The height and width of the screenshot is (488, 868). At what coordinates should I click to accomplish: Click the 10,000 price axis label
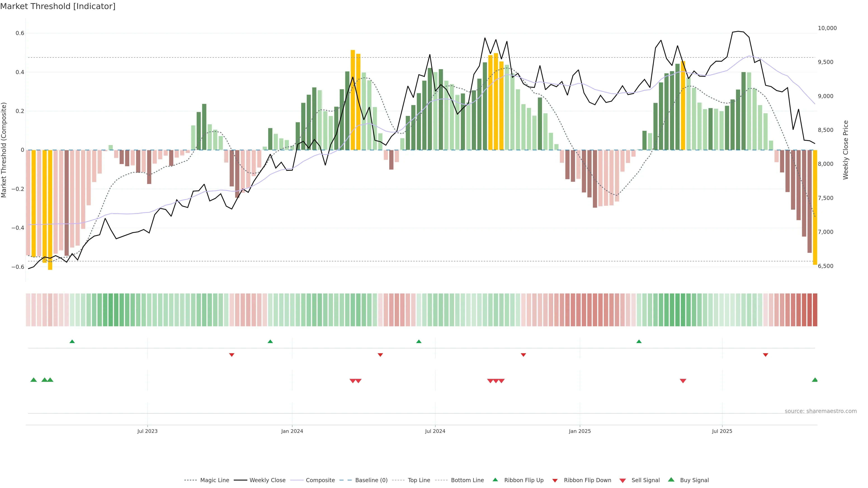(827, 28)
